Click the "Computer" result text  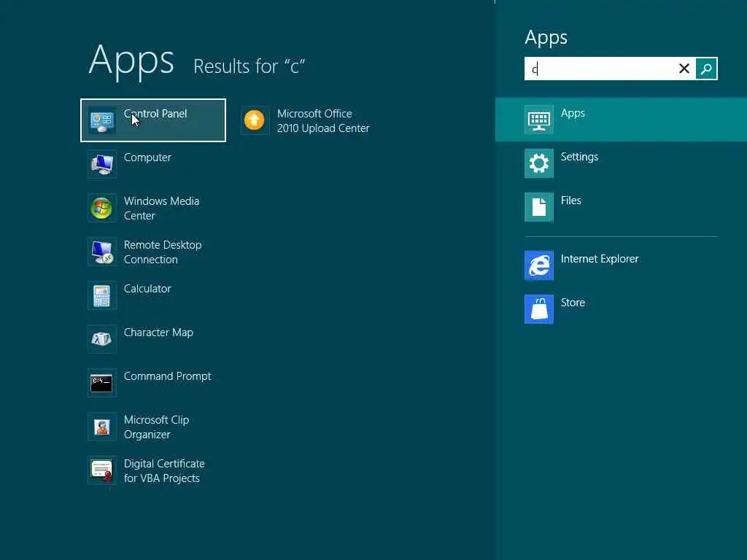(x=147, y=157)
